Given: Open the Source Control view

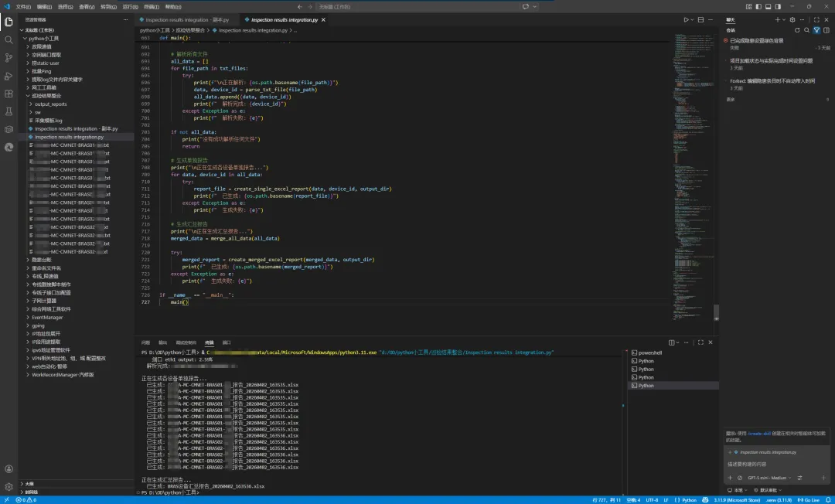Looking at the screenshot, I should tap(9, 58).
